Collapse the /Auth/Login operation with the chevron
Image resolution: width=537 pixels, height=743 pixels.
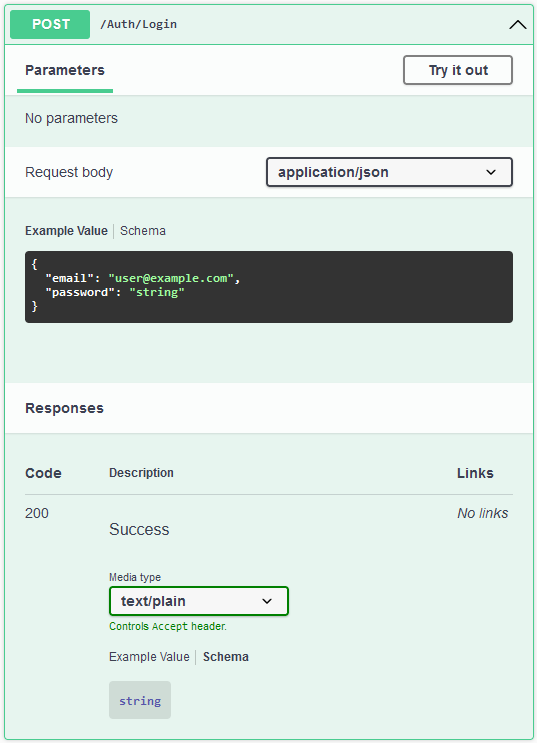tap(517, 25)
